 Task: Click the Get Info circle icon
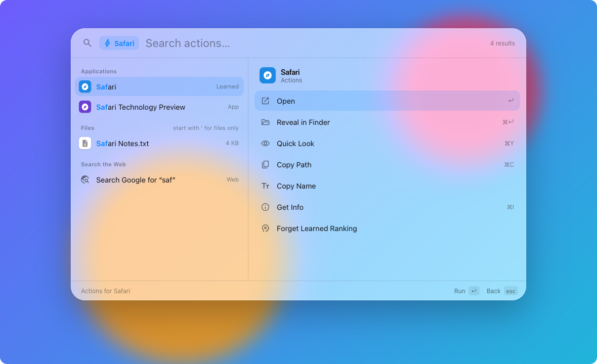pyautogui.click(x=266, y=207)
